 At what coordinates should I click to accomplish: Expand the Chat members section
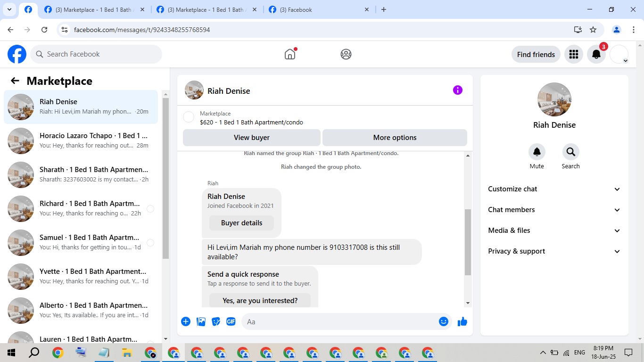(554, 210)
